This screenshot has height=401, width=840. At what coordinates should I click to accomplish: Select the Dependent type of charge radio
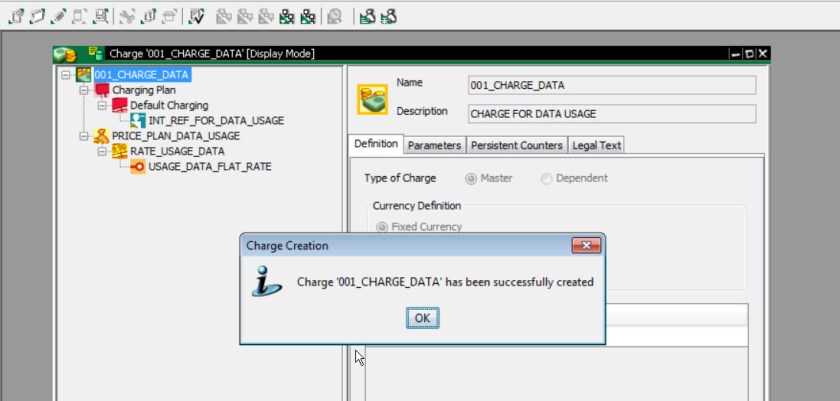tap(546, 179)
